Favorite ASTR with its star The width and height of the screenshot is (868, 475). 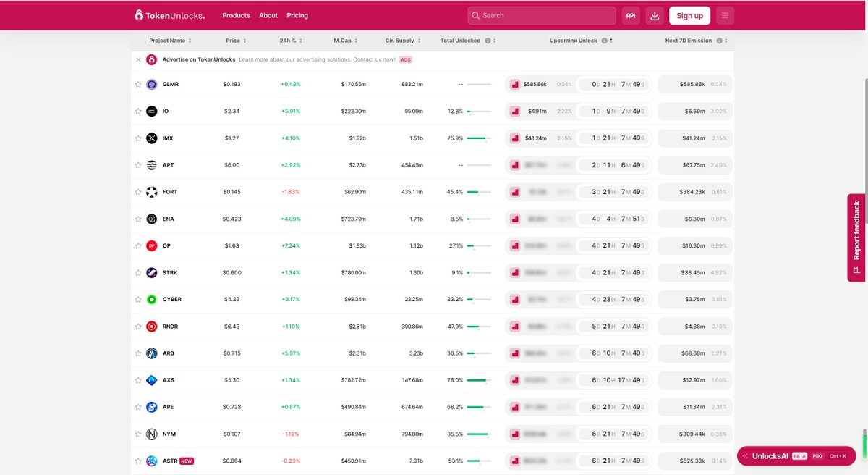138,461
